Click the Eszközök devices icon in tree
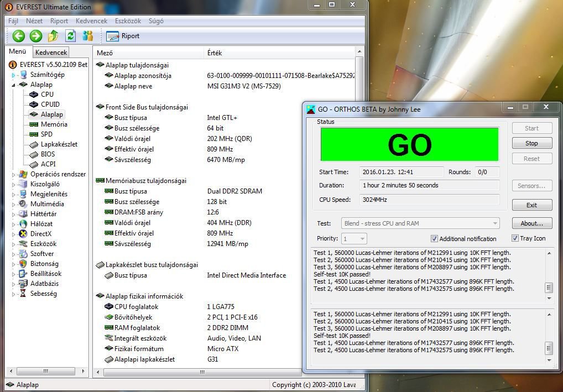The image size is (563, 392). [23, 244]
